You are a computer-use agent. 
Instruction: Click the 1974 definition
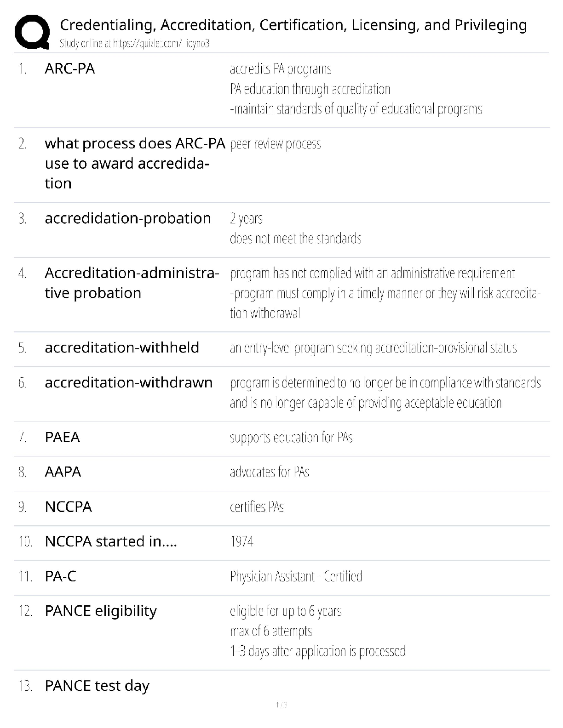(241, 541)
